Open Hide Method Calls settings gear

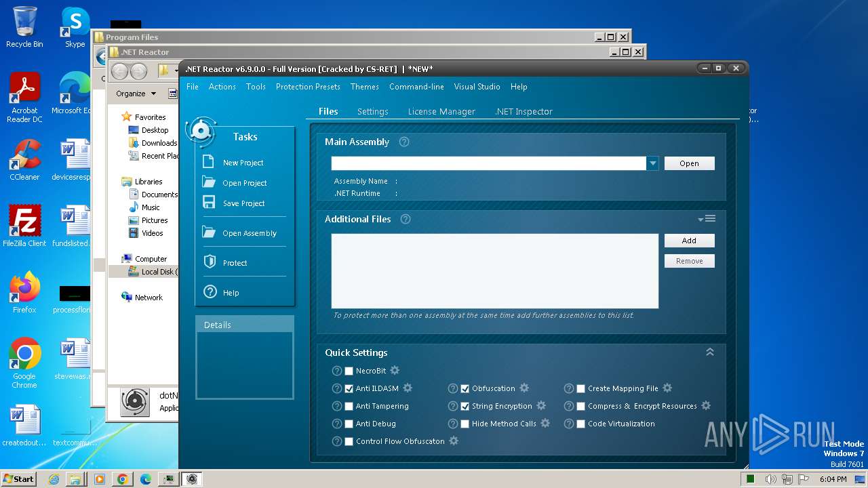point(545,424)
